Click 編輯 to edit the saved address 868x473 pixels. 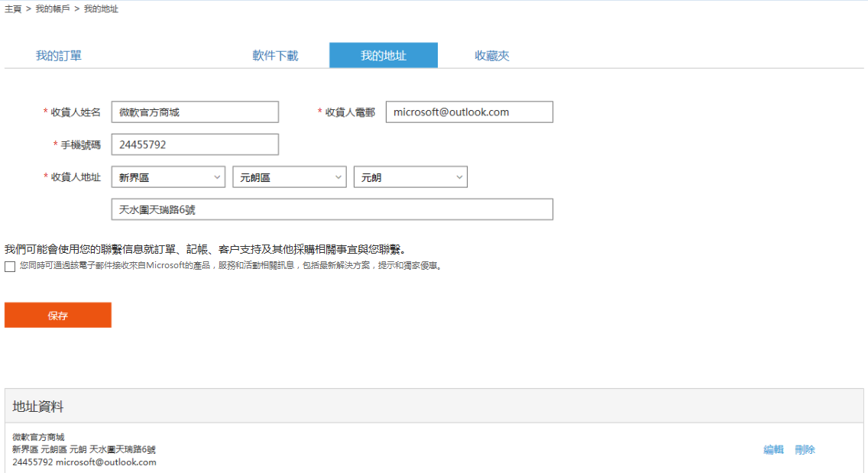pos(773,450)
